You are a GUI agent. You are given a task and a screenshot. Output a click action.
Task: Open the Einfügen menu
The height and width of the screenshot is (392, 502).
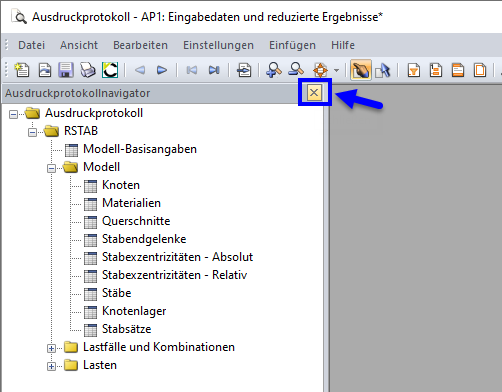pos(292,45)
